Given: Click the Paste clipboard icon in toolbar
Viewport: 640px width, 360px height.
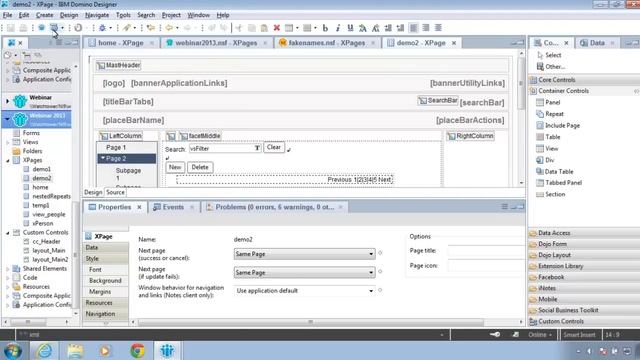Looking at the screenshot, I should [x=264, y=28].
